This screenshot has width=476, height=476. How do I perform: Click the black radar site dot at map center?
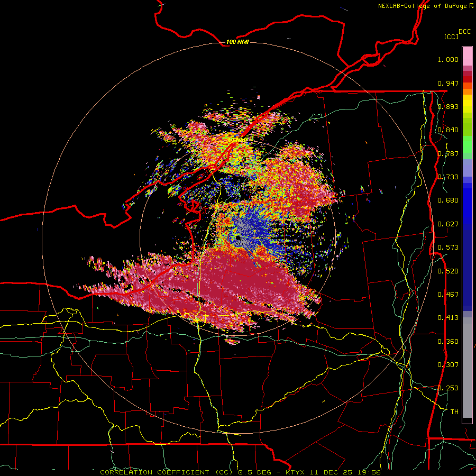pos(239,237)
